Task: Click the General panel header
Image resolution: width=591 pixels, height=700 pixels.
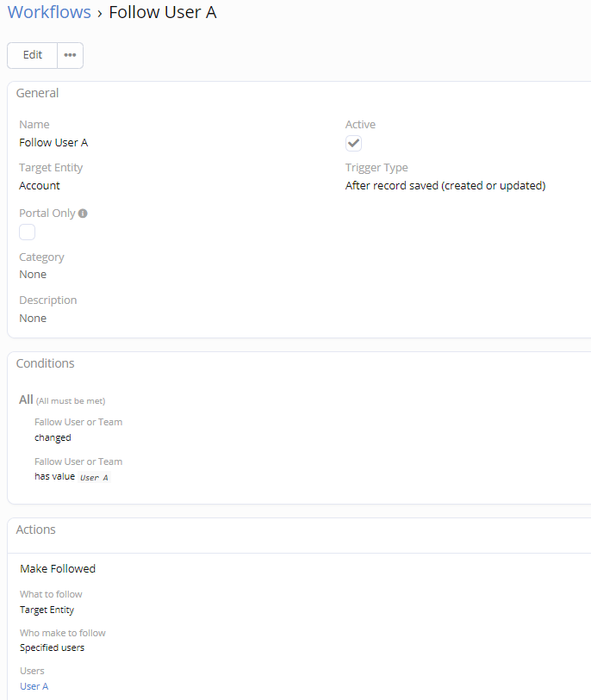Action: coord(38,93)
